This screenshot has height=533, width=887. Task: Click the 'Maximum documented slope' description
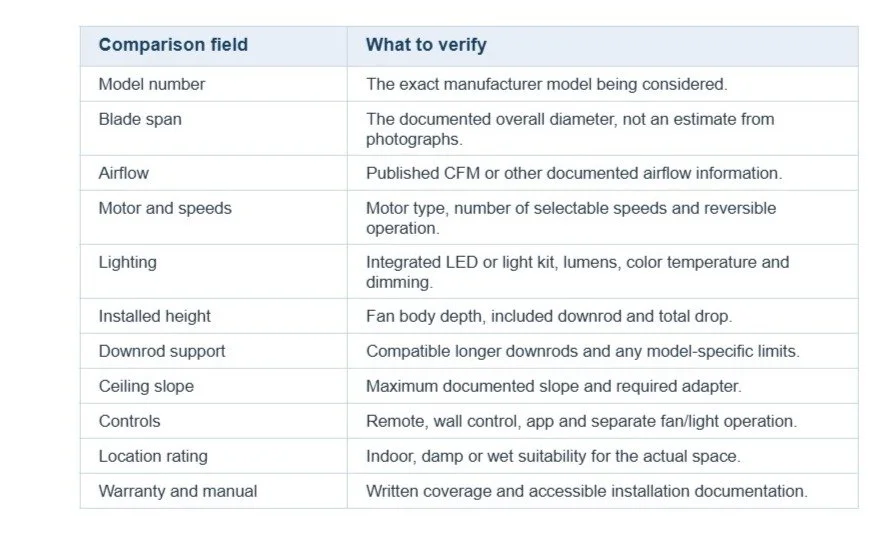(x=553, y=386)
